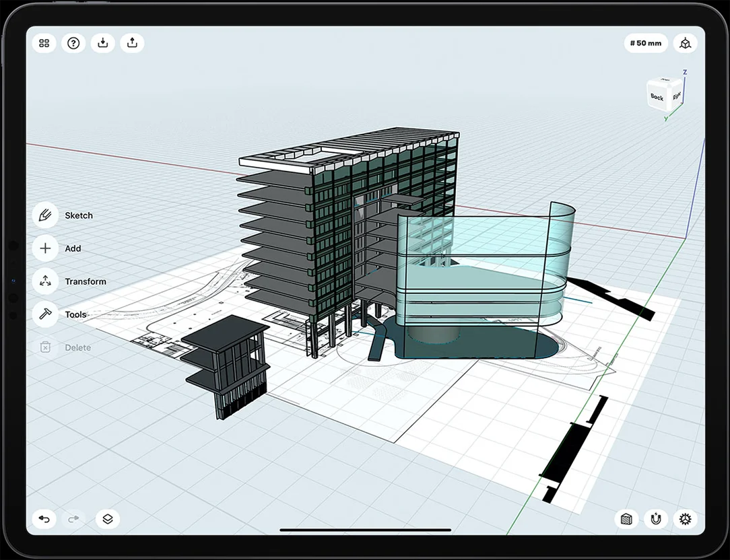The width and height of the screenshot is (730, 560).
Task: Toggle the hatched cube appearance button
Action: click(x=627, y=519)
